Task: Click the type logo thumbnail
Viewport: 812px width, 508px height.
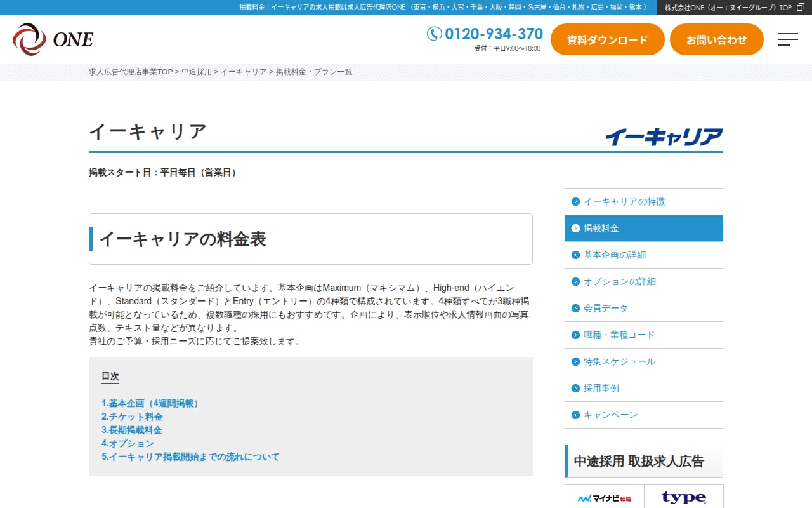Action: click(684, 497)
